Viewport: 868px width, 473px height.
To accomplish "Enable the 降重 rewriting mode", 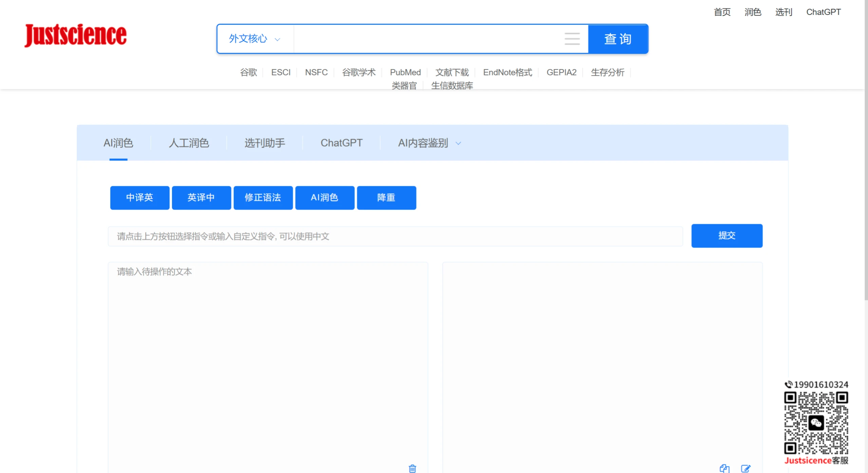I will (386, 198).
